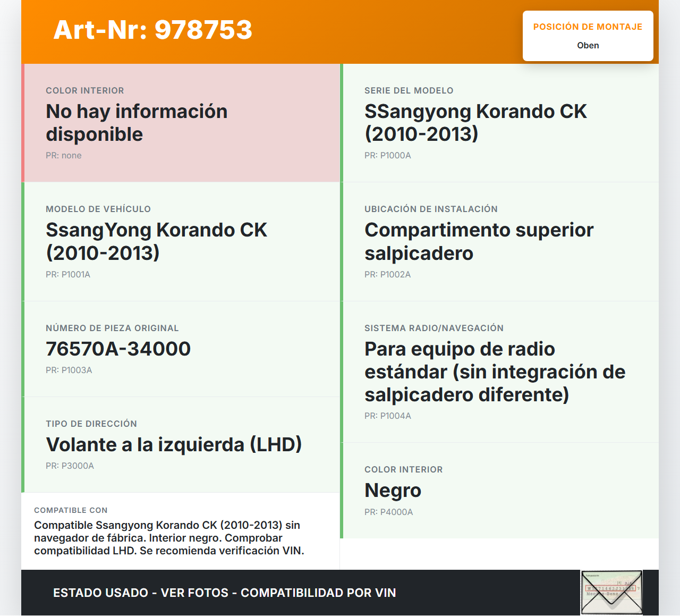The image size is (680, 616).
Task: Click the footer text 'ESTADO USADO - VER FOTOS - COMPATIBILIDAD POR VIN'
Action: 225,593
